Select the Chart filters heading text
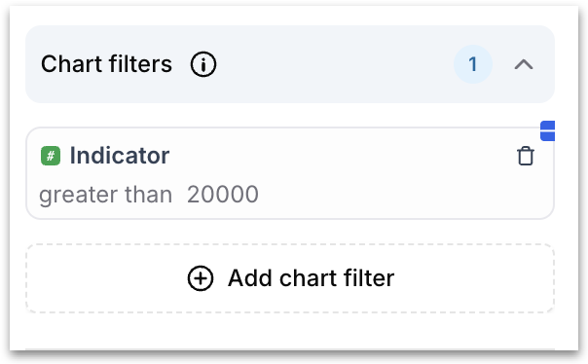This screenshot has height=364, width=588. coord(106,64)
